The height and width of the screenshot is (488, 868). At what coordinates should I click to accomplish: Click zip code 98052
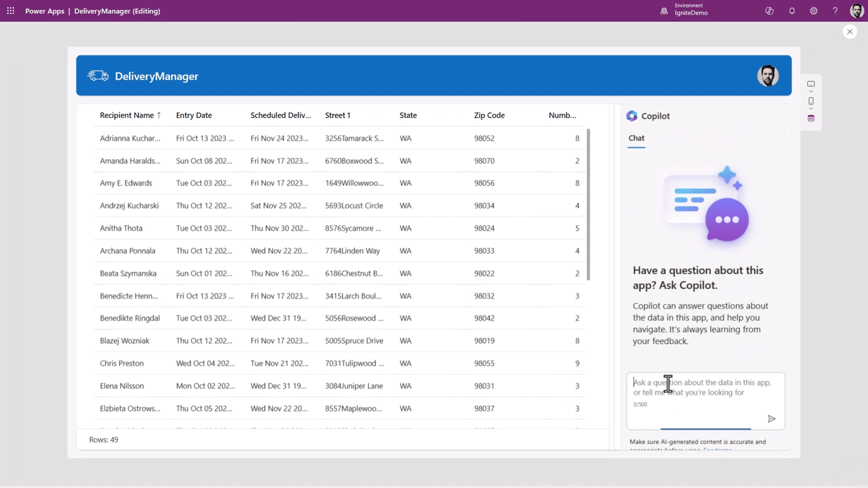[484, 138]
